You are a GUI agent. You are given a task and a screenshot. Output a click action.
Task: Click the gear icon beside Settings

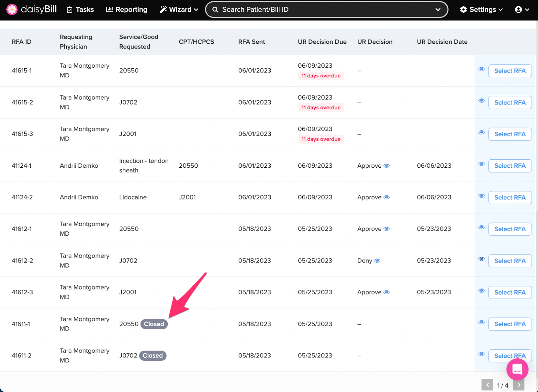463,9
